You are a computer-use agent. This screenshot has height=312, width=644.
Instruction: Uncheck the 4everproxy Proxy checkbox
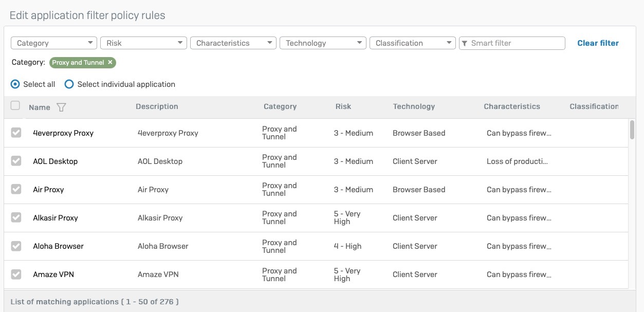tap(16, 133)
